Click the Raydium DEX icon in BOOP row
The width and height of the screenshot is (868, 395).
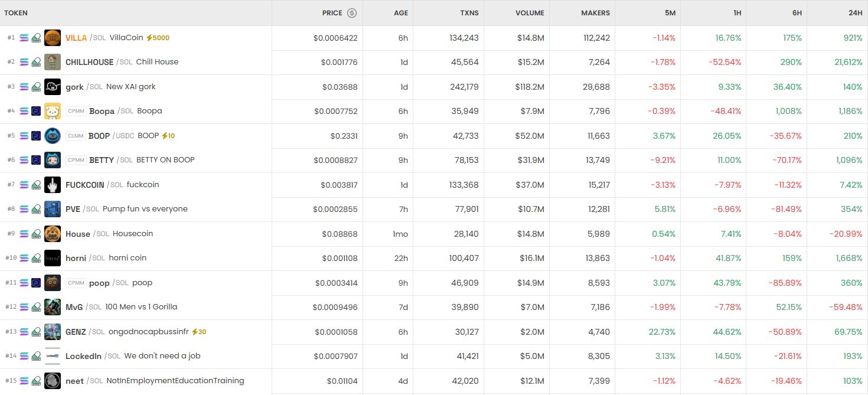coord(36,136)
